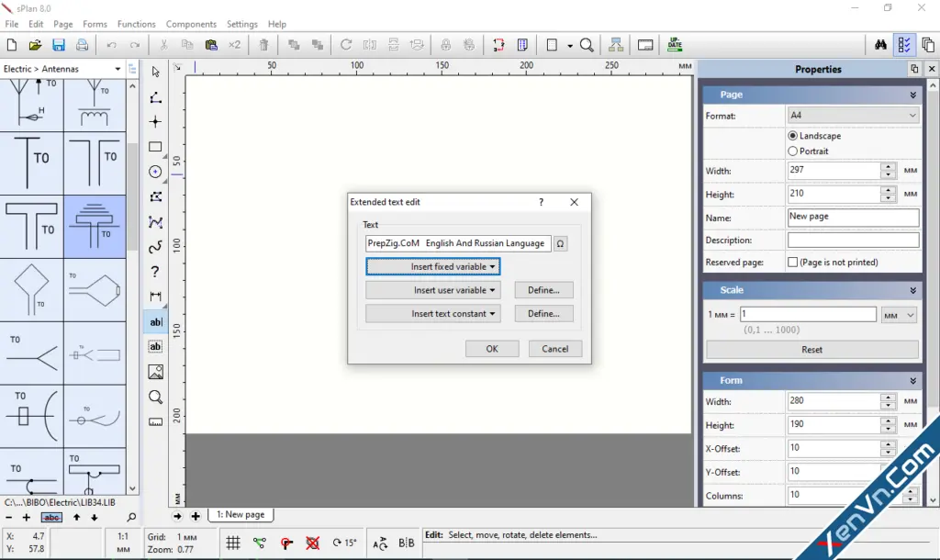This screenshot has width=940, height=560.
Task: Rotate using the circular arrow icon
Action: click(346, 45)
